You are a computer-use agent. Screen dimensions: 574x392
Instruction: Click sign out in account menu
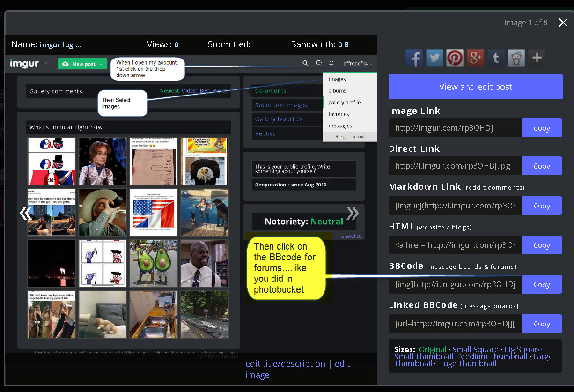pyautogui.click(x=359, y=137)
